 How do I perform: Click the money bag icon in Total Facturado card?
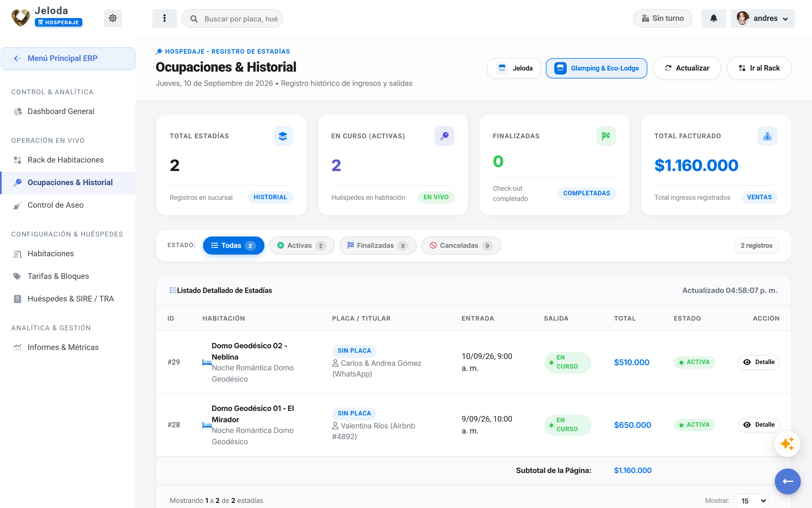click(x=767, y=136)
